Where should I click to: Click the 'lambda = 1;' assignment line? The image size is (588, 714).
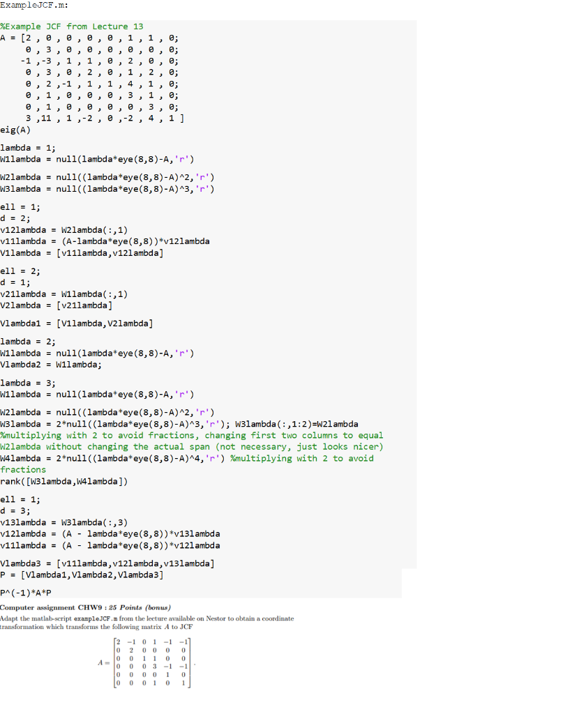tap(26, 148)
